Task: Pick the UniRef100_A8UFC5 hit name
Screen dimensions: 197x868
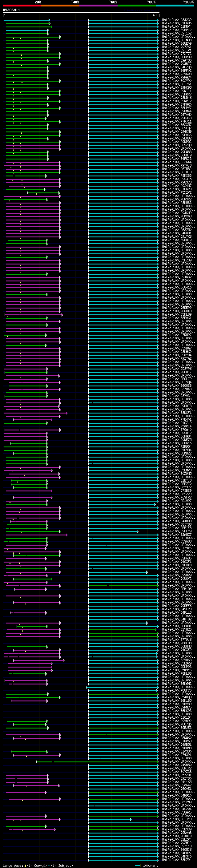Action: pos(177,690)
